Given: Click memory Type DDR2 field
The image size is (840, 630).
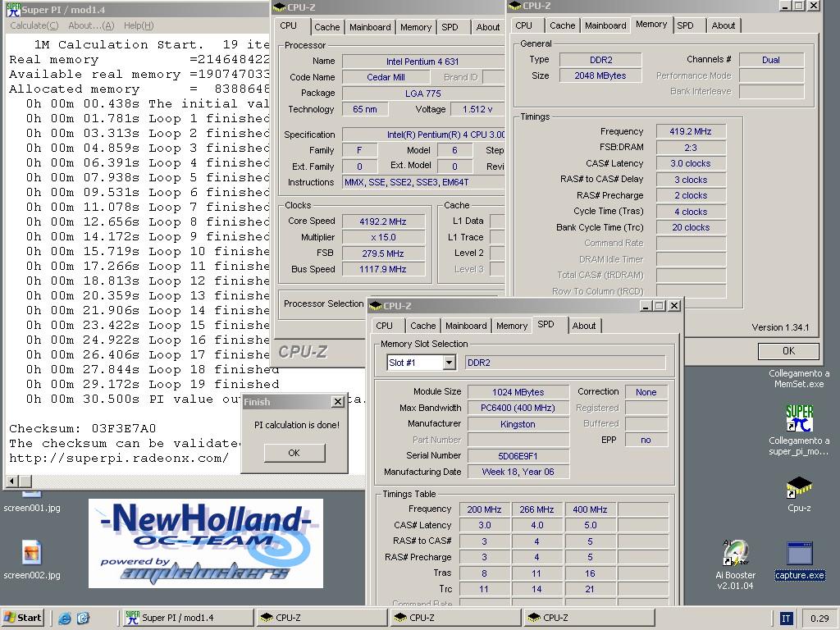Looking at the screenshot, I should (x=600, y=60).
